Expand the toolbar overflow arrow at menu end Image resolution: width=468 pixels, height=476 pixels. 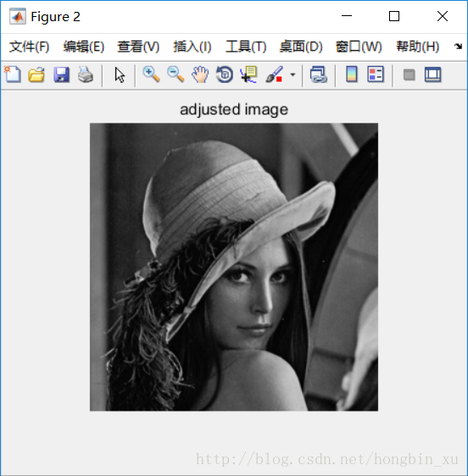point(458,47)
